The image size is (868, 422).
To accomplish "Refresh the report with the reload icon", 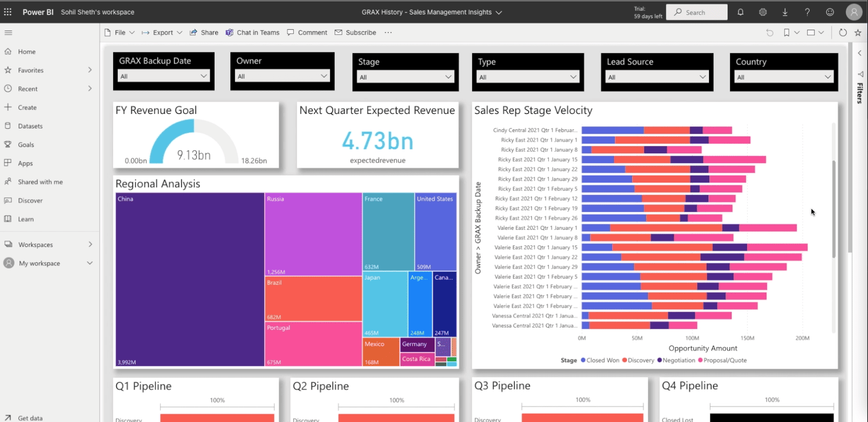I will 843,32.
